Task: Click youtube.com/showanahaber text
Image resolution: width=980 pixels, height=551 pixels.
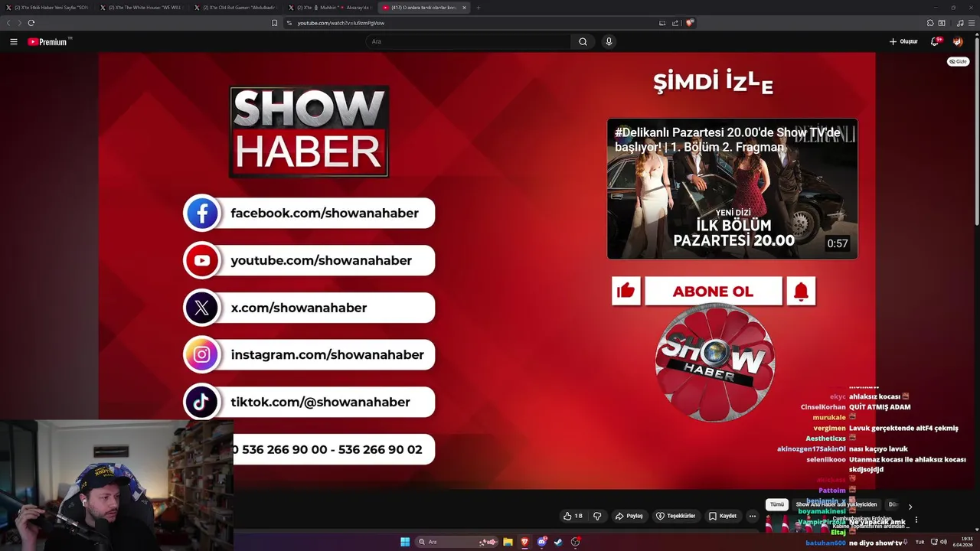Action: tap(322, 260)
